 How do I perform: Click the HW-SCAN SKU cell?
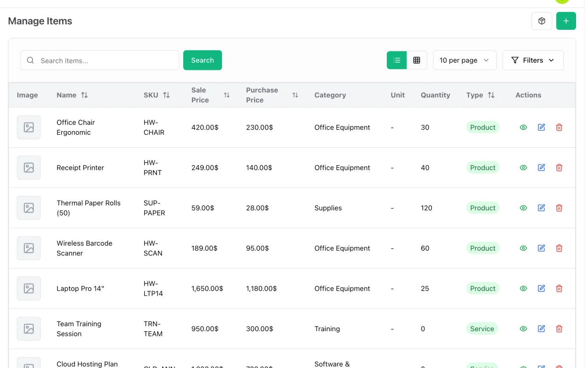[153, 248]
